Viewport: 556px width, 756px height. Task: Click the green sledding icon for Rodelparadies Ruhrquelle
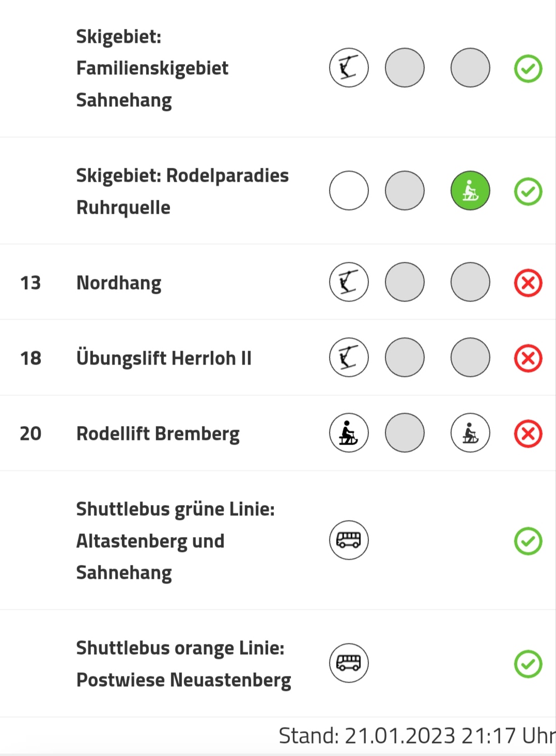(x=470, y=191)
